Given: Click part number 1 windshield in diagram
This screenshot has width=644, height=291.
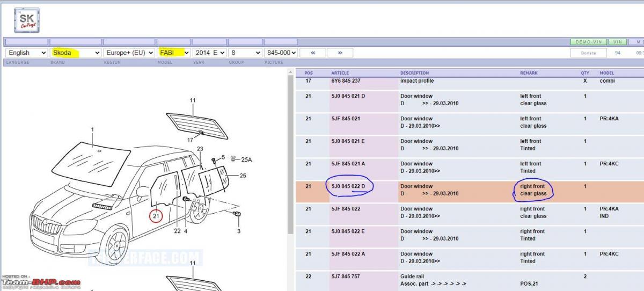Looking at the screenshot, I should (x=92, y=129).
